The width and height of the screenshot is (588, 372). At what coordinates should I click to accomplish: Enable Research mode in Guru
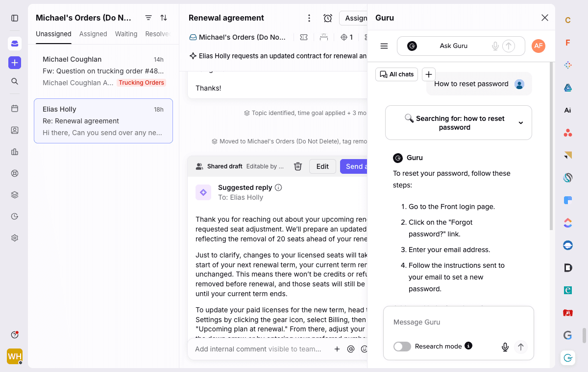[402, 346]
